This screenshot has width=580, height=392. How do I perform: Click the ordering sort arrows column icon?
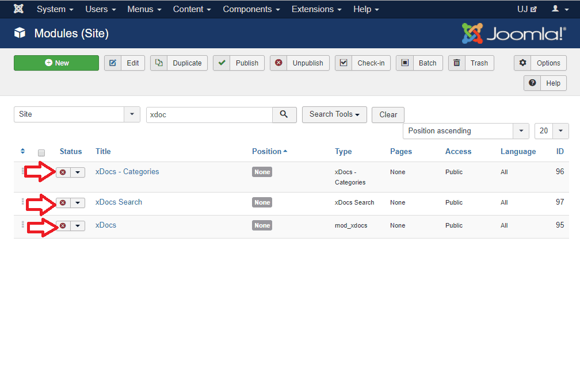[x=22, y=152]
